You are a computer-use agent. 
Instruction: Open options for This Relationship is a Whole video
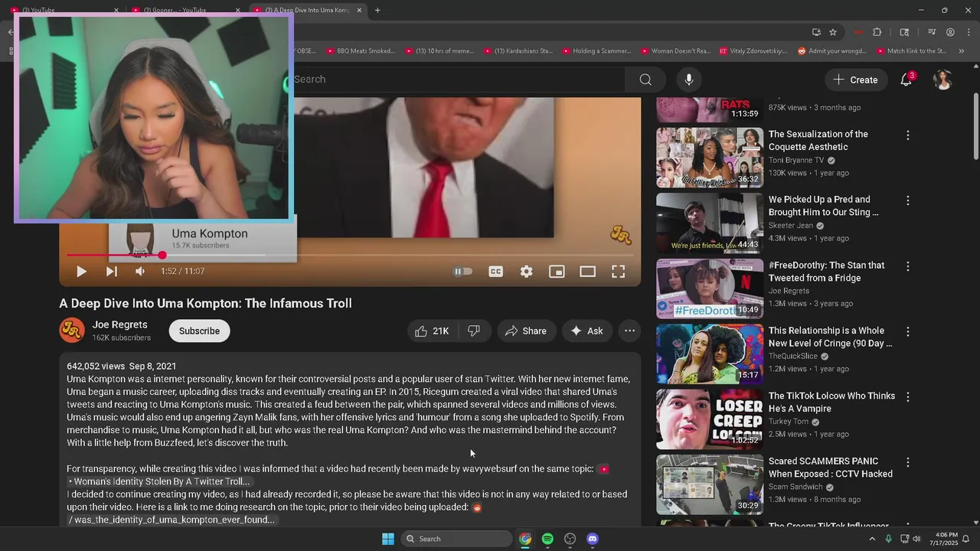click(x=908, y=332)
